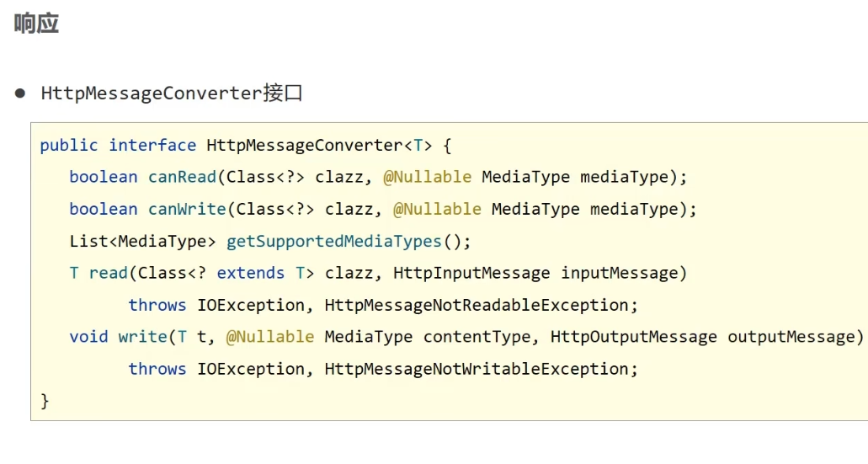Click the HttpMessageConverter接口 bullet text

point(172,93)
